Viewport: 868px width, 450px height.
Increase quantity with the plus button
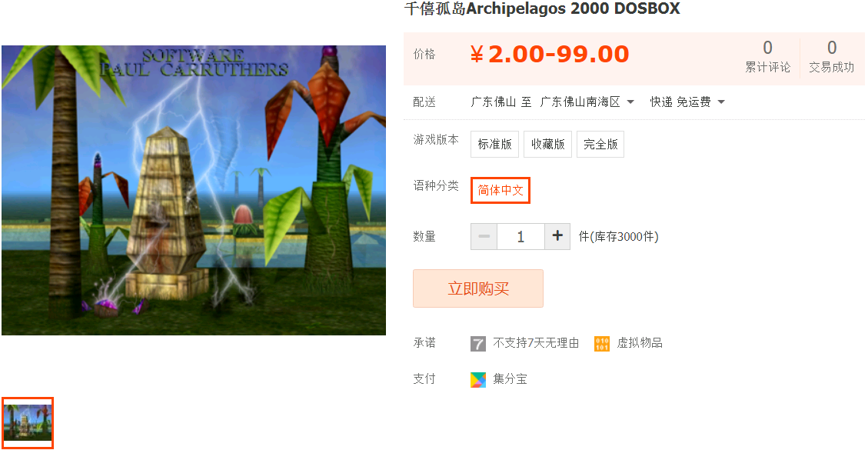[557, 237]
